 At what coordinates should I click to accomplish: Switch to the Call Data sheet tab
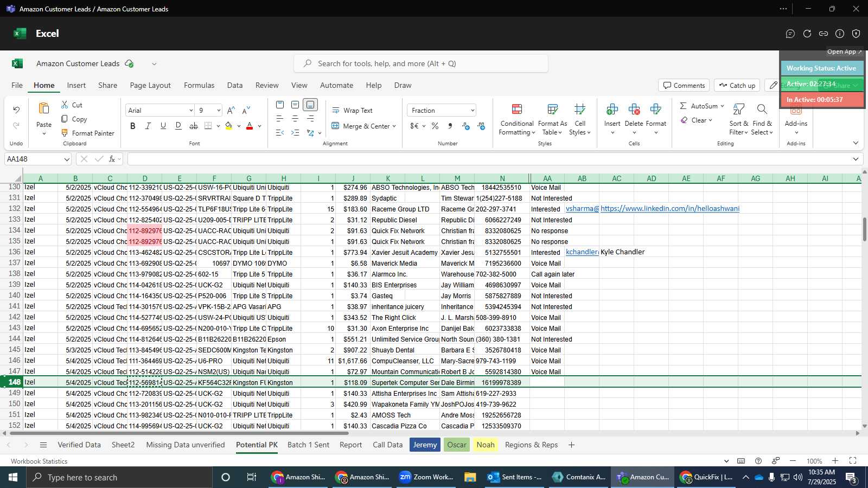tap(388, 445)
